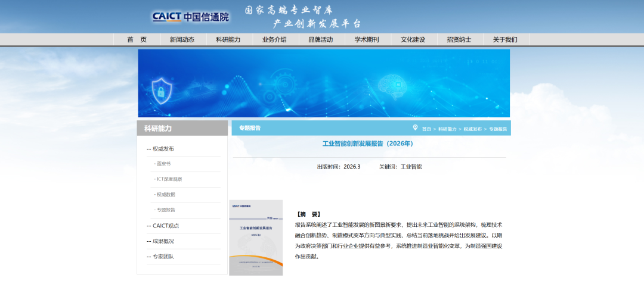The image size is (644, 293).
Task: Open the 业务介绍 menu item
Action: coord(274,40)
